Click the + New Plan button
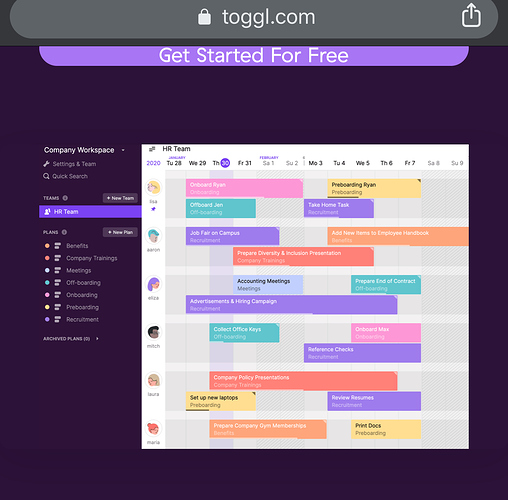The width and height of the screenshot is (508, 500). click(120, 232)
